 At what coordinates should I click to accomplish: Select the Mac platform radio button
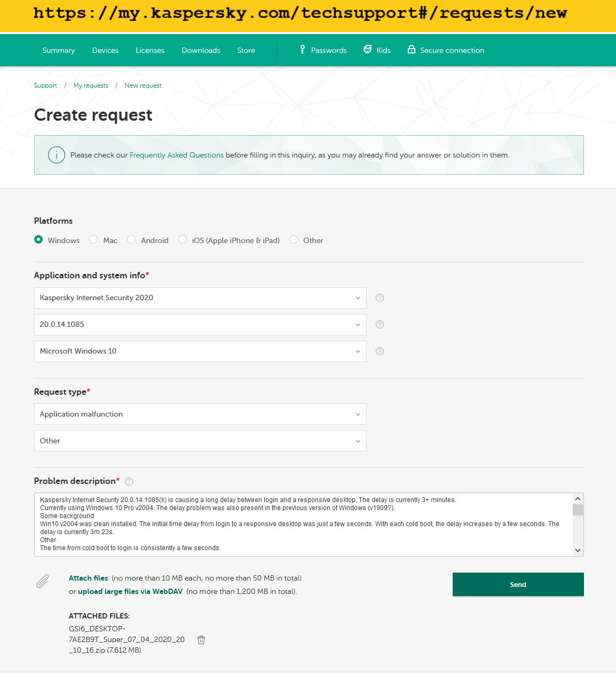pyautogui.click(x=93, y=239)
